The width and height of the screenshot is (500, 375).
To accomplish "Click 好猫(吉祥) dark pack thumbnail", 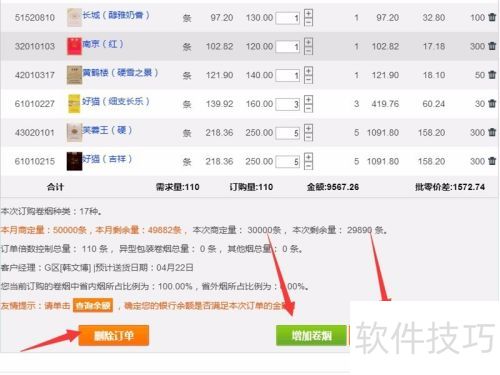I will point(74,161).
